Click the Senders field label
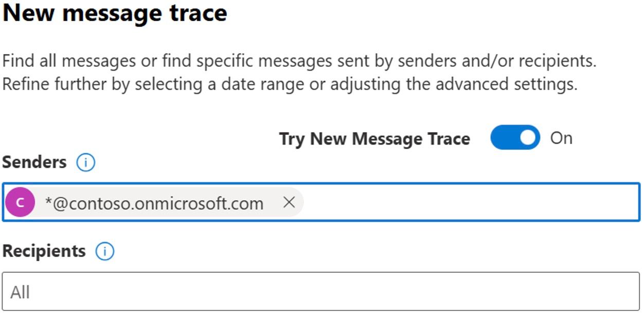Screen dimensions: 644x314 [x=34, y=162]
